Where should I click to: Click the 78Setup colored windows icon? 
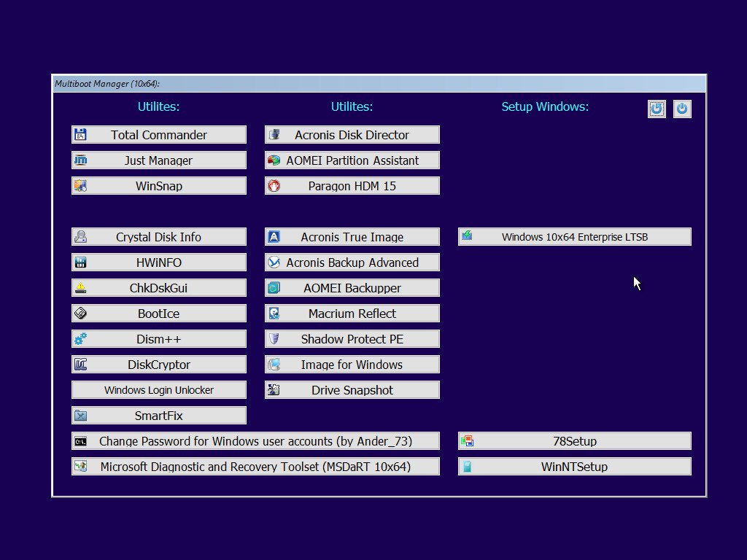468,441
